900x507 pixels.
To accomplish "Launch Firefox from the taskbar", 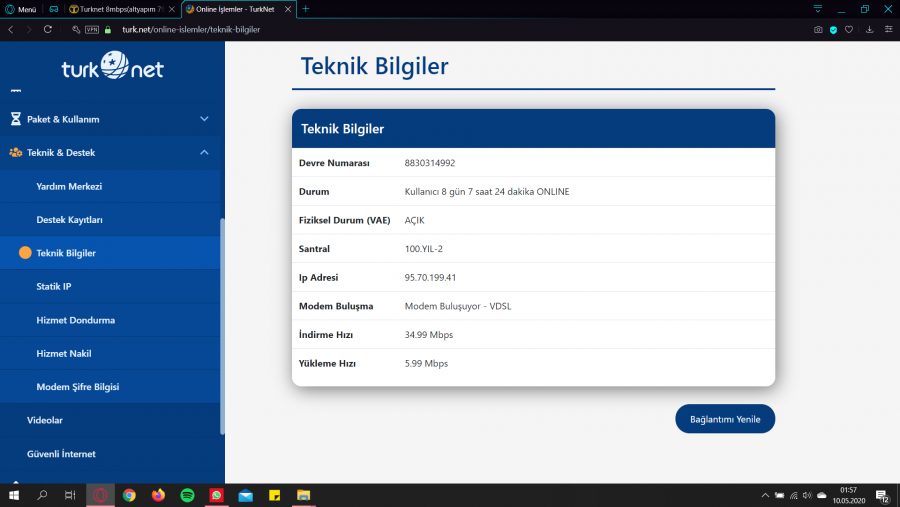I will pos(158,495).
